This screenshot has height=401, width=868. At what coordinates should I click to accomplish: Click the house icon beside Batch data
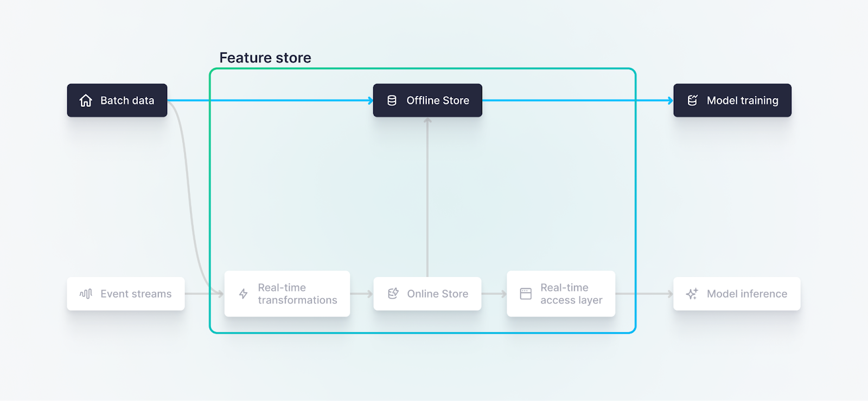[x=86, y=101]
